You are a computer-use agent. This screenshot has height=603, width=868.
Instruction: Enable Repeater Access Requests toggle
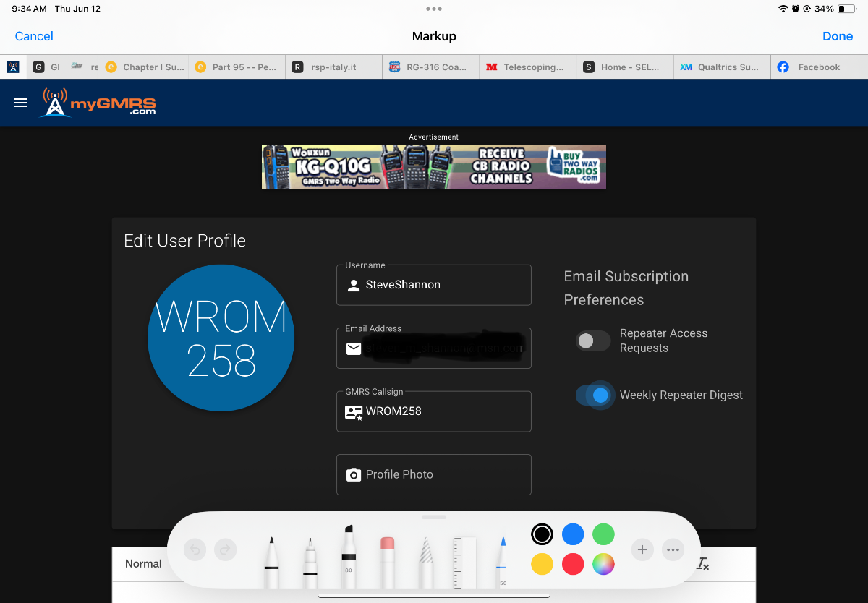[x=593, y=341]
